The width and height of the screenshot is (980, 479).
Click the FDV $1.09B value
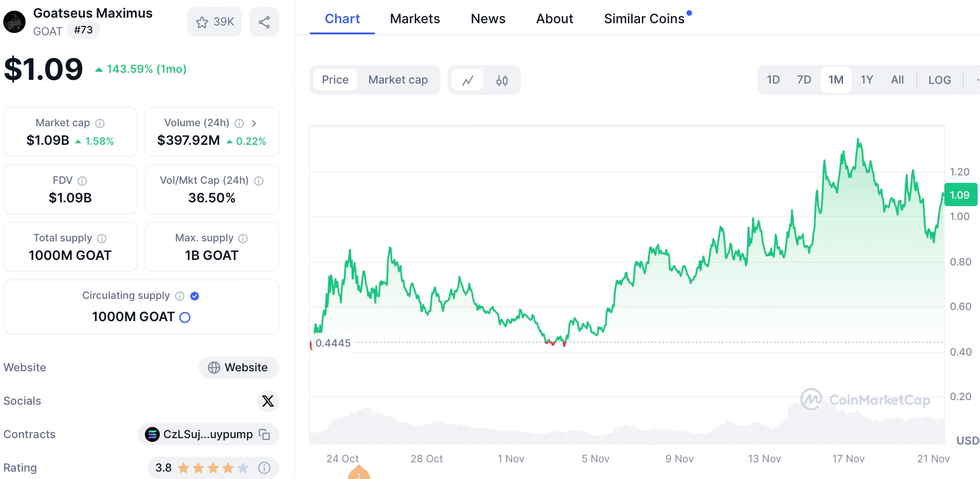click(x=70, y=198)
